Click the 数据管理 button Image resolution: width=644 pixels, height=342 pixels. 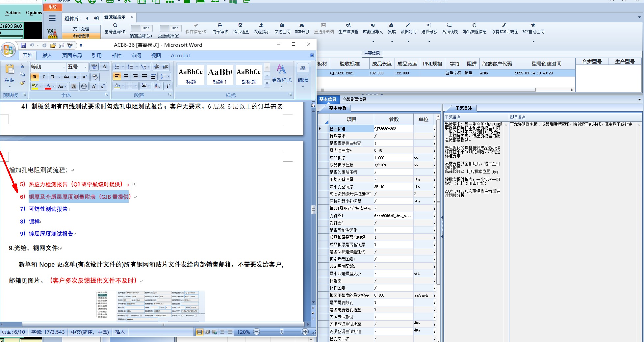pos(81,36)
